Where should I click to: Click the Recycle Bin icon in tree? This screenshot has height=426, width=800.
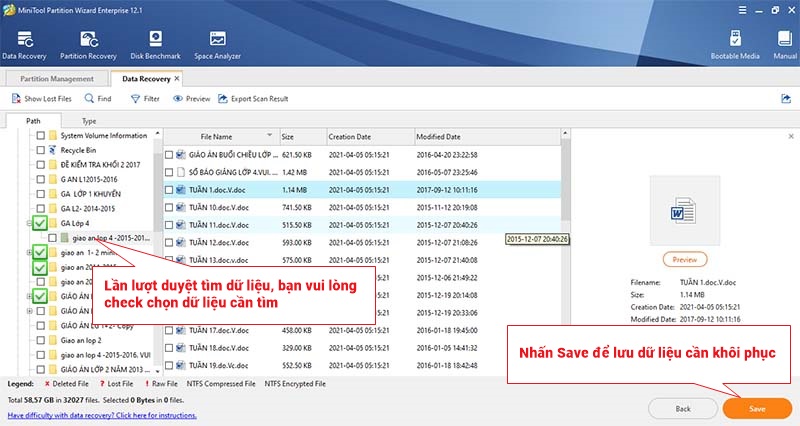coord(53,150)
